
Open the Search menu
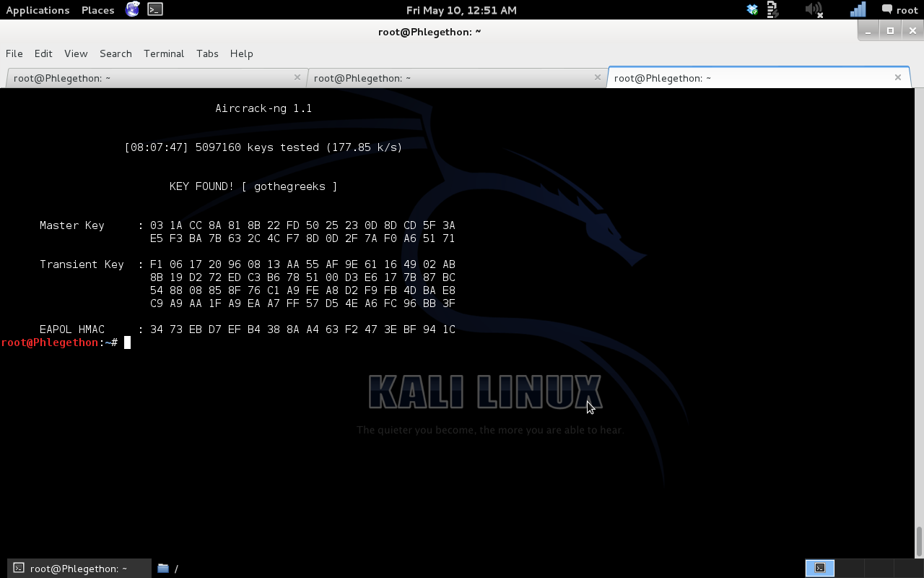(115, 53)
